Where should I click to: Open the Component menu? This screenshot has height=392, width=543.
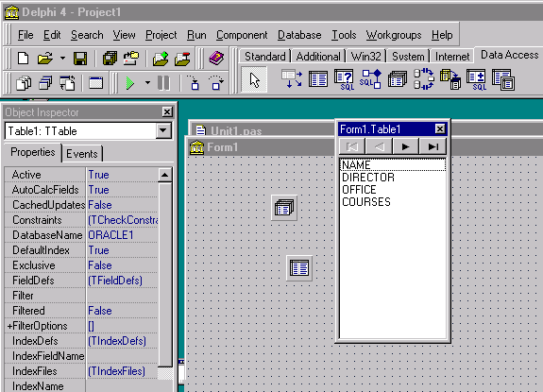pos(242,35)
